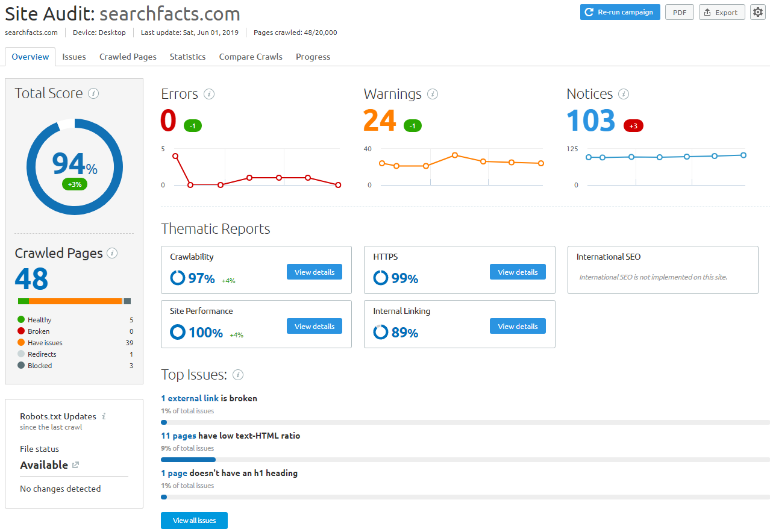
Task: Click the Crawlability donut chart icon
Action: point(178,278)
